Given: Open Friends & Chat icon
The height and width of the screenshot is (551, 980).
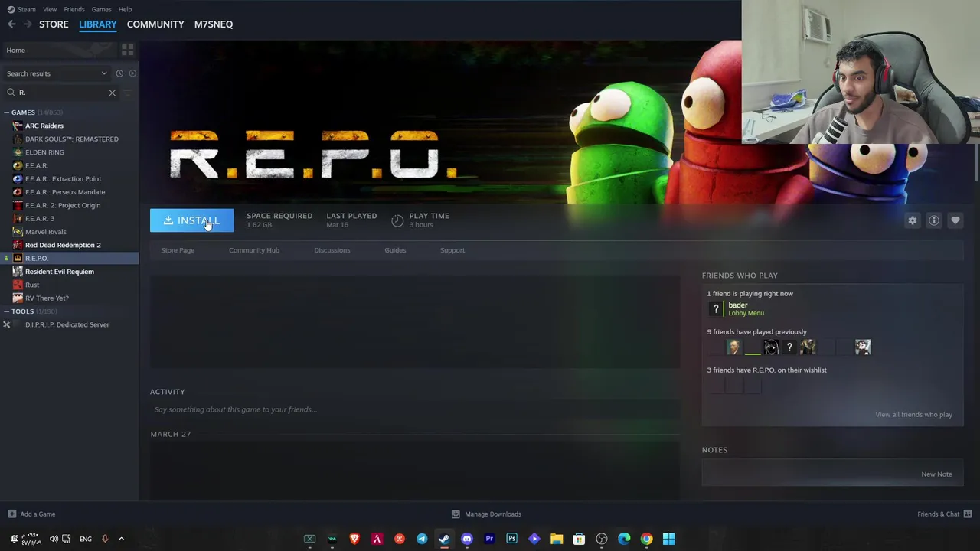Looking at the screenshot, I should pyautogui.click(x=968, y=514).
